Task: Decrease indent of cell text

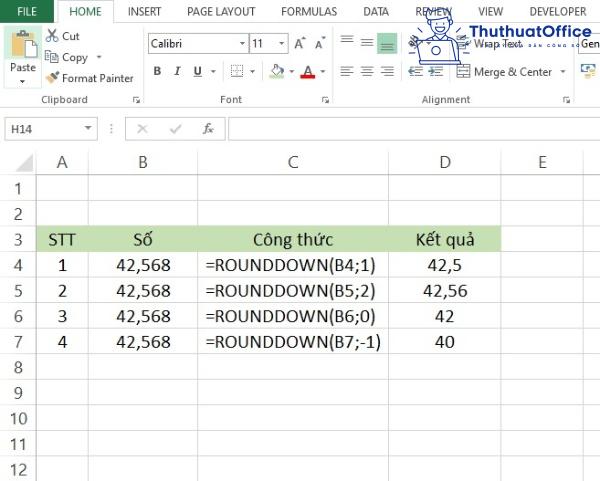Action: (415, 71)
